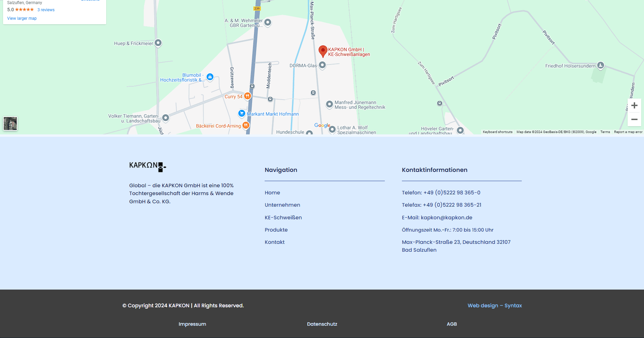This screenshot has width=644, height=338.
Task: Open KE-Schweißen footer navigation item
Action: point(283,218)
